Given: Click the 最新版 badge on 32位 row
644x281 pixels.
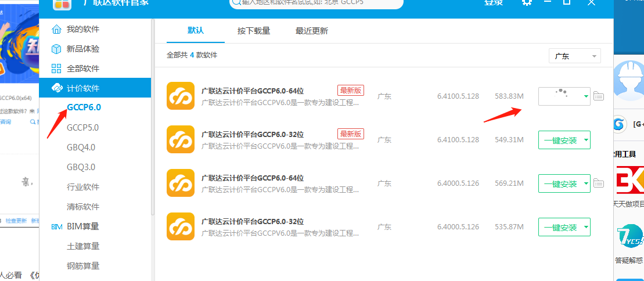Looking at the screenshot, I should (x=351, y=134).
